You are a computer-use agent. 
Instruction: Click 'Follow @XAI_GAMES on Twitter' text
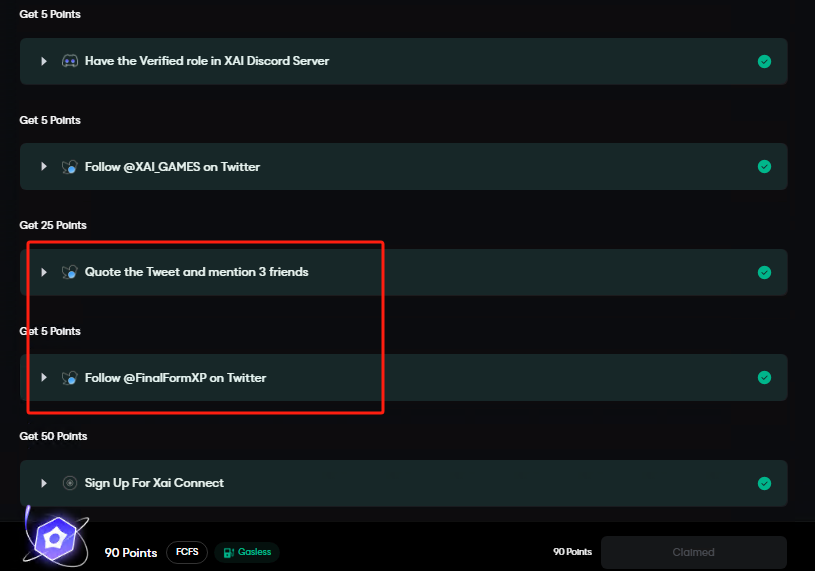click(172, 167)
